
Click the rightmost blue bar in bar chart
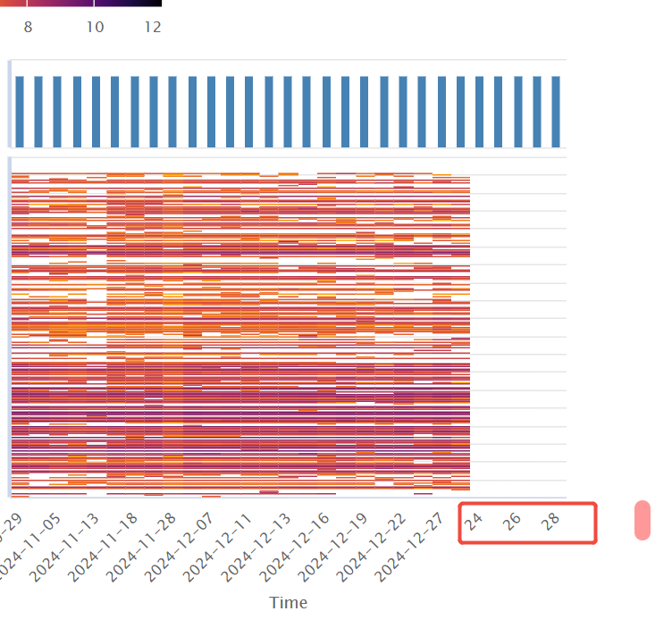pos(556,111)
